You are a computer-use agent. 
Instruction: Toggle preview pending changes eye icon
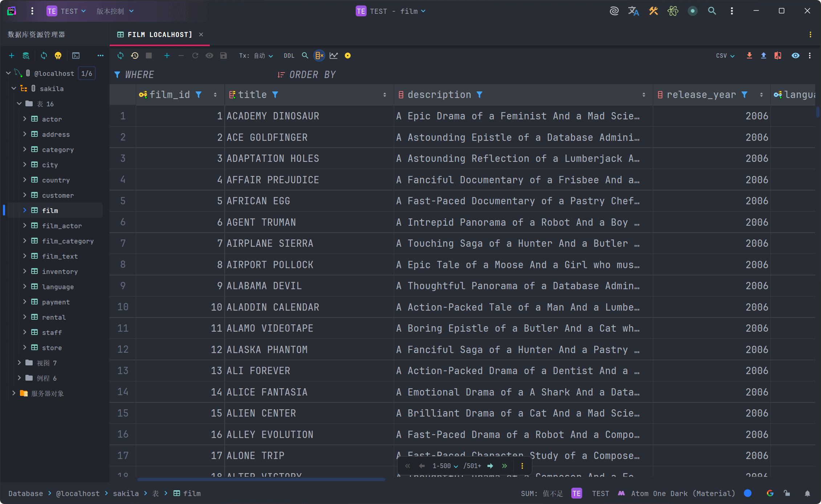coord(209,56)
